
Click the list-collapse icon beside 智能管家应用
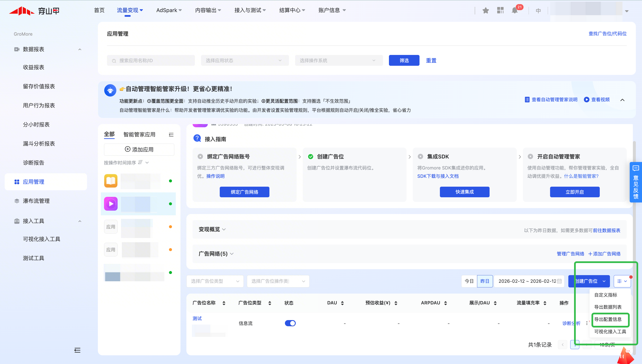[x=171, y=135]
